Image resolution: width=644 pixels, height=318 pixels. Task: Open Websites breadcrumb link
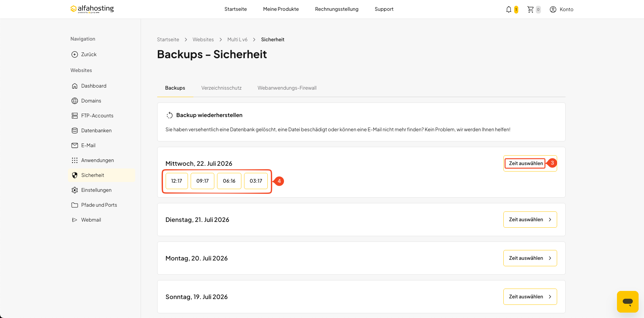coord(203,40)
